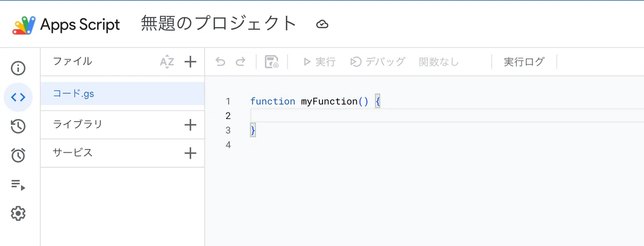Open the Overview info icon in sidebar

18,68
